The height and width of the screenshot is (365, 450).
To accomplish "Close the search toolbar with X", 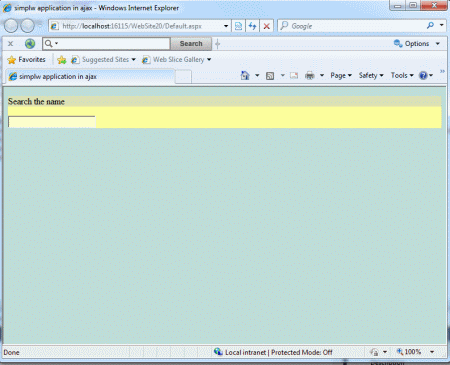I will click(10, 44).
